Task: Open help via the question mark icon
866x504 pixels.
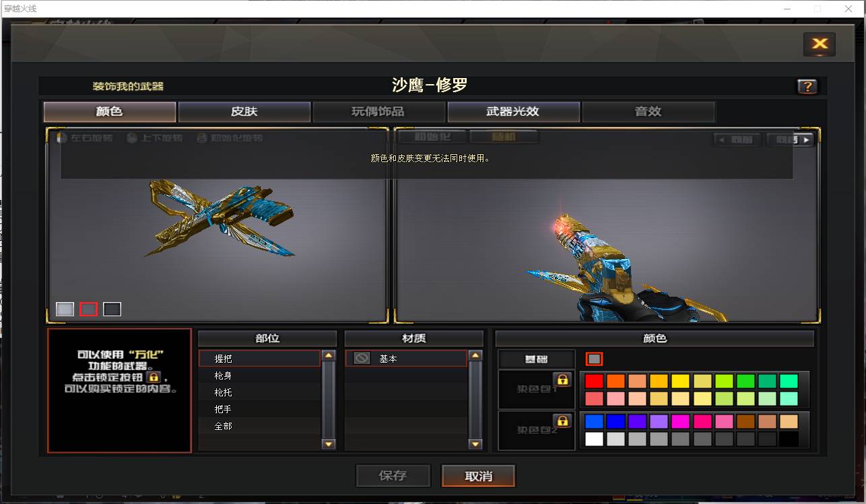Action: click(807, 86)
